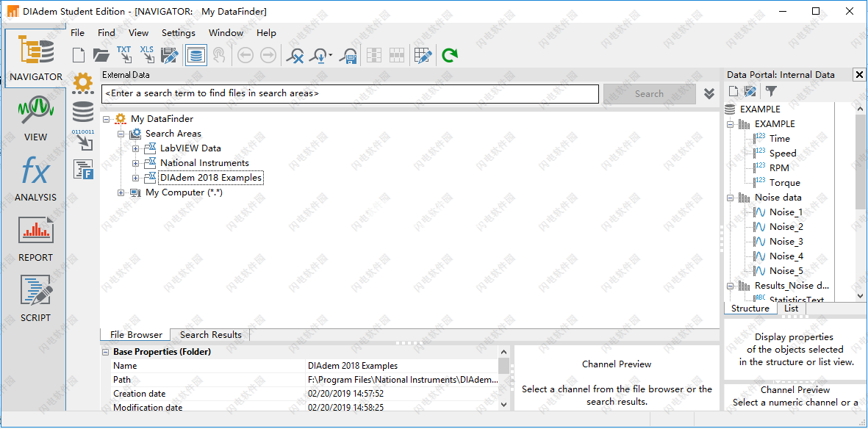
Task: Click the second grid-layout toolbar icon
Action: coord(396,55)
